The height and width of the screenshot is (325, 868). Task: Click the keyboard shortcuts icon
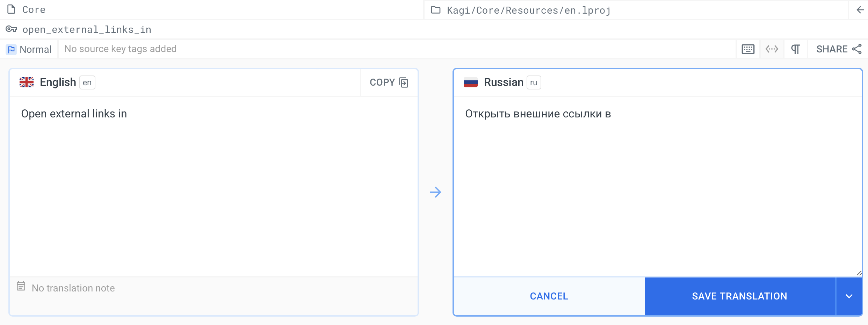748,49
